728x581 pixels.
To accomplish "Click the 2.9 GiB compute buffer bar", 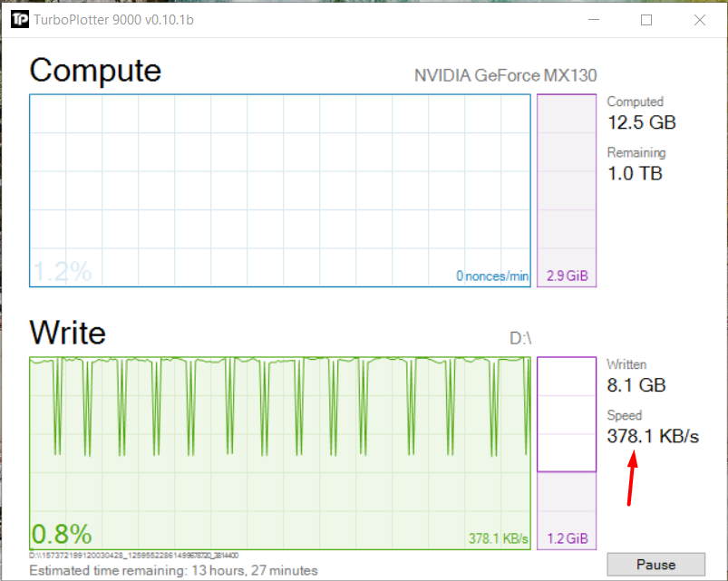I will click(567, 190).
